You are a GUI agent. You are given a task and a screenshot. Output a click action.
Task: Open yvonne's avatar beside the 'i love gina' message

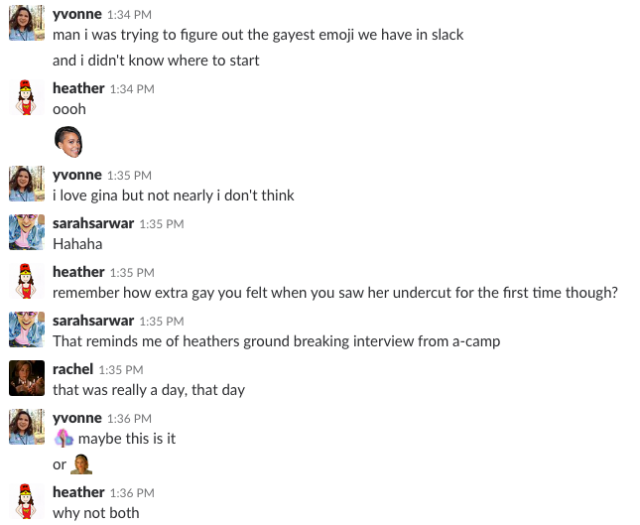(x=27, y=184)
